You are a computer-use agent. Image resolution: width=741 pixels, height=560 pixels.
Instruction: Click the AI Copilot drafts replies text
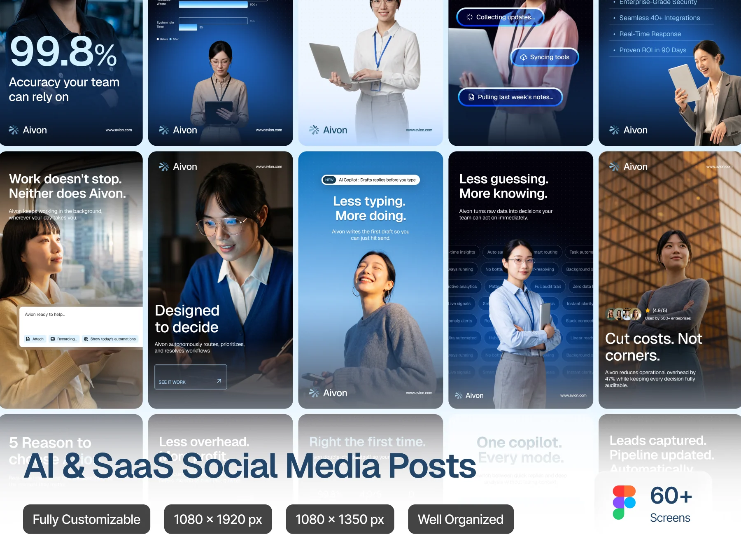377,180
